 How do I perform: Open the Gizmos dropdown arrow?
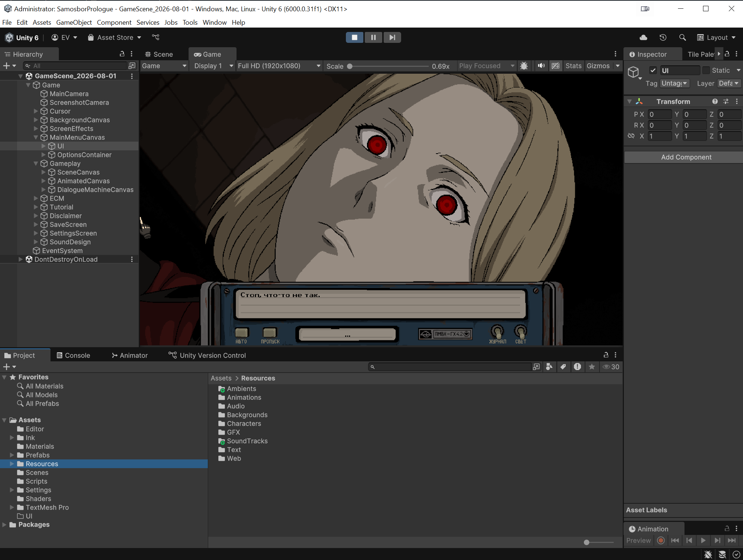(618, 66)
